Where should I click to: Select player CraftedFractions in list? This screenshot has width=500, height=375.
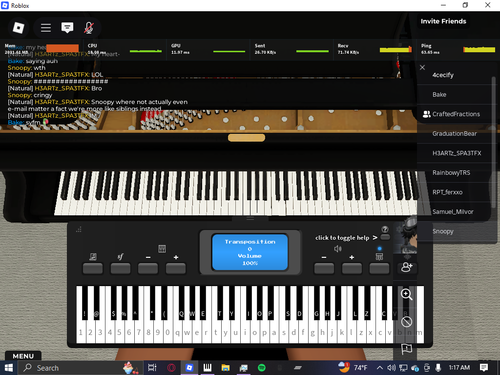tap(456, 114)
